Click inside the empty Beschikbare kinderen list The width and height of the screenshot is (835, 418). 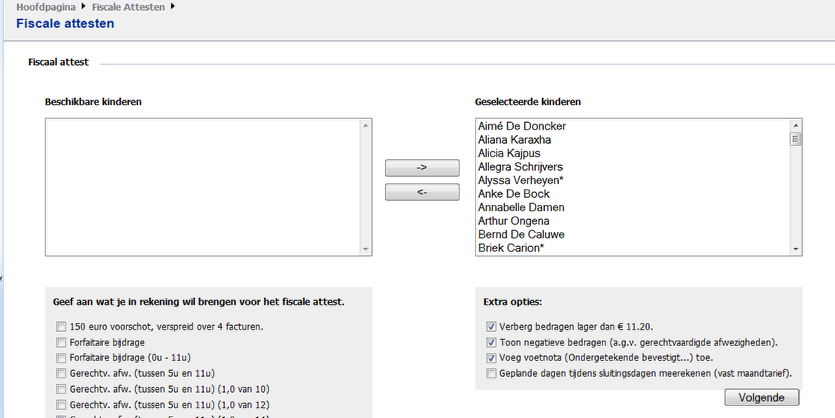point(200,187)
